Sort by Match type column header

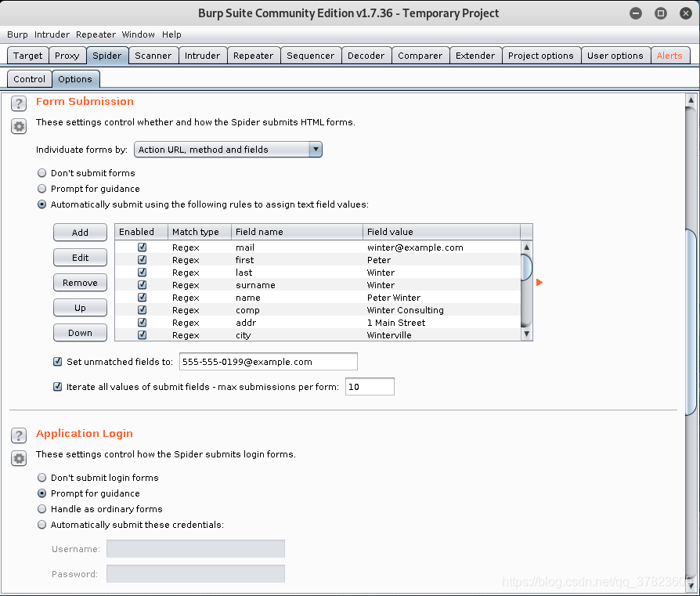click(200, 232)
